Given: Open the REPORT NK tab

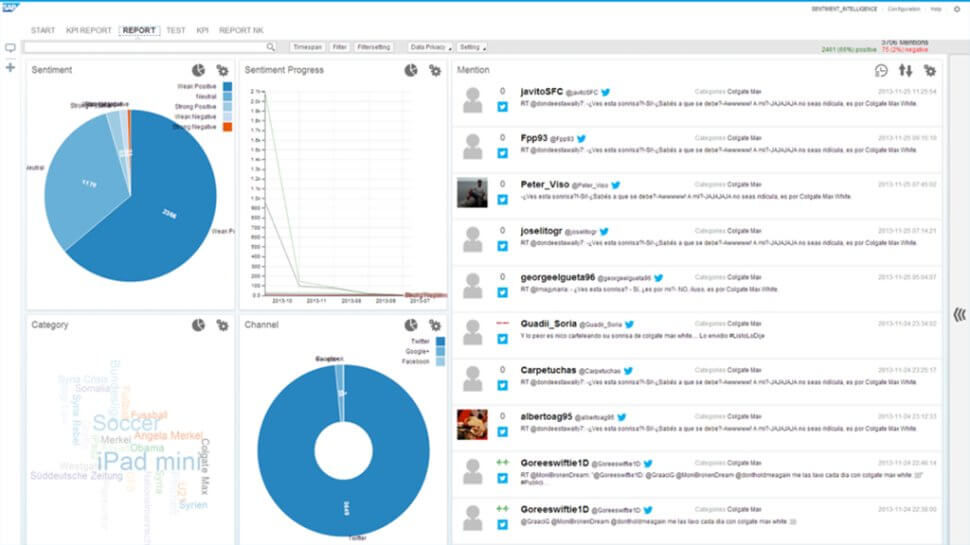Looking at the screenshot, I should click(241, 30).
